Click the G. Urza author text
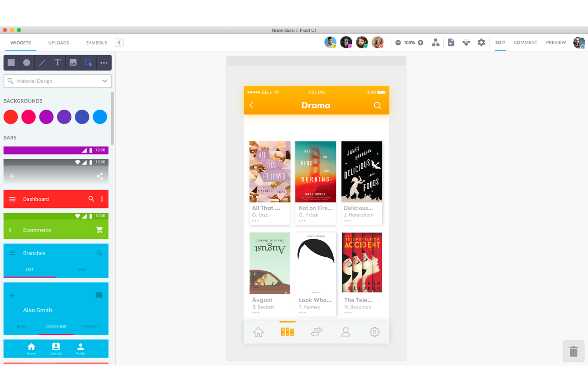 (x=260, y=215)
